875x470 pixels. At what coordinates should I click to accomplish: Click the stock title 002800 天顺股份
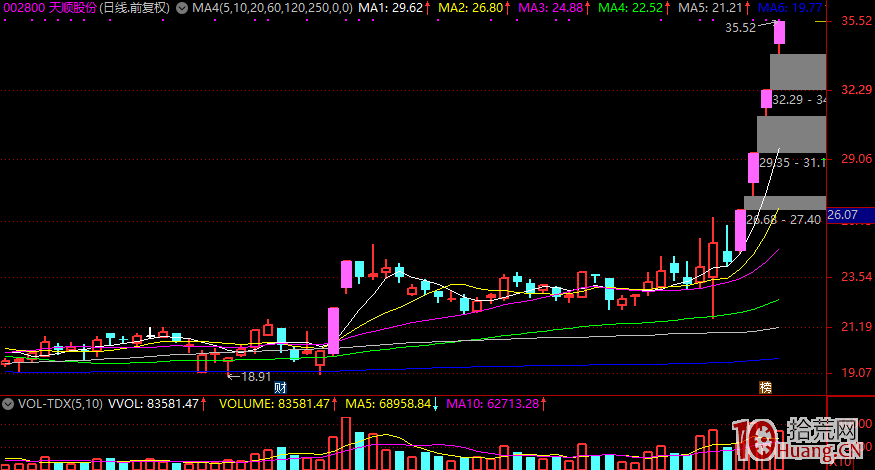pos(50,8)
